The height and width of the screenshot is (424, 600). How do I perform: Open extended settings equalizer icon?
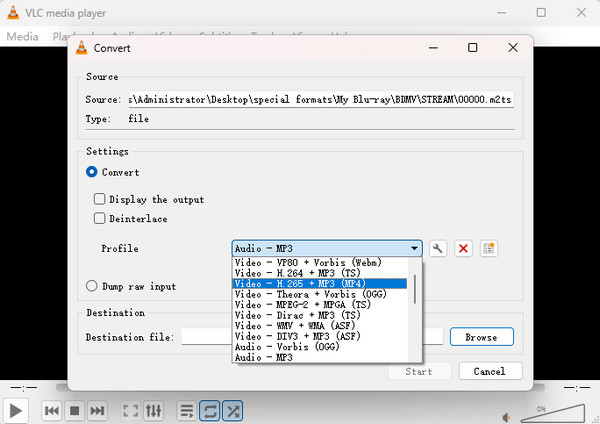tap(153, 411)
